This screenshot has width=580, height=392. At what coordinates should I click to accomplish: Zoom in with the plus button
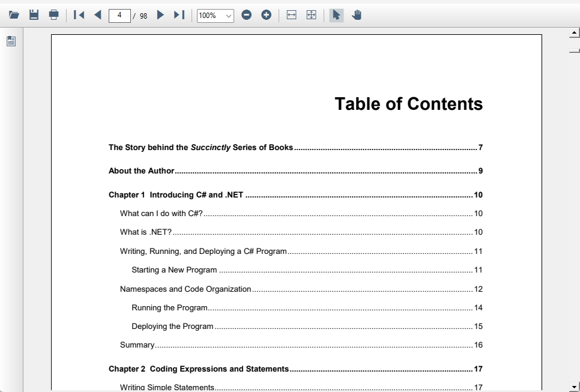[267, 15]
